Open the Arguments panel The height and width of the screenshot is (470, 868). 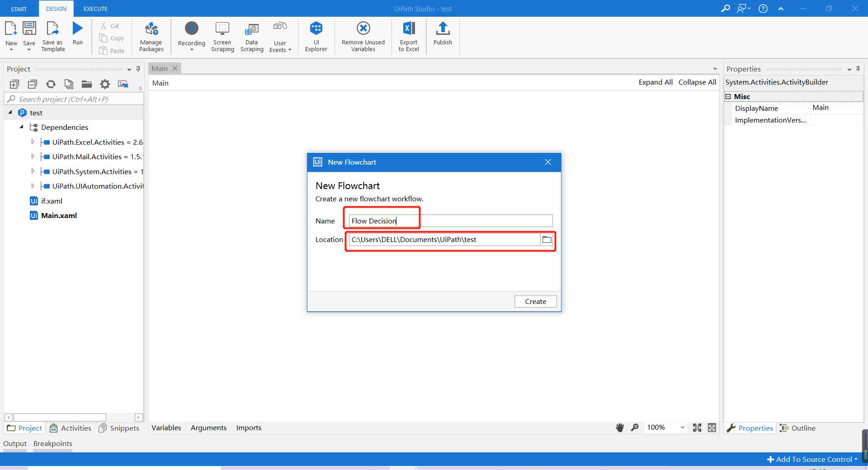(x=208, y=428)
